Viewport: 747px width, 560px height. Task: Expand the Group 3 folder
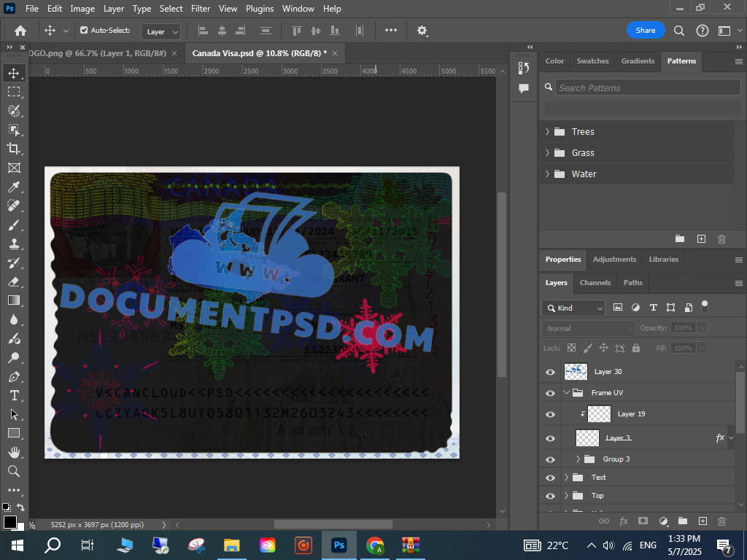tap(578, 459)
